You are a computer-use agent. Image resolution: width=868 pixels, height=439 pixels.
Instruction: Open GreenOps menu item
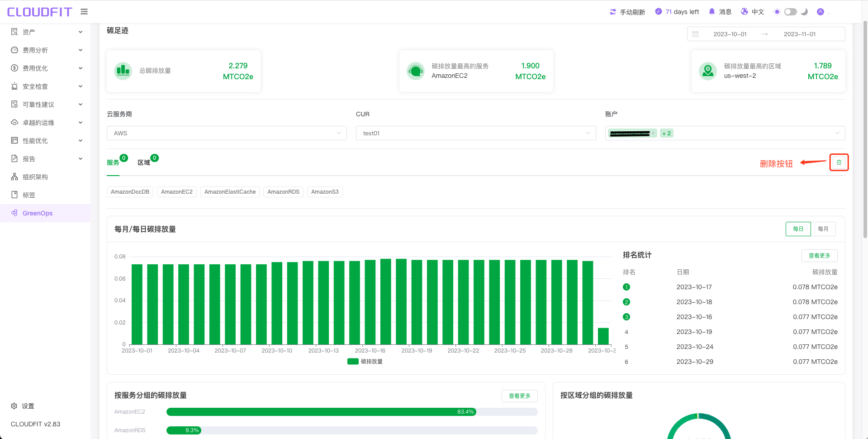click(45, 213)
